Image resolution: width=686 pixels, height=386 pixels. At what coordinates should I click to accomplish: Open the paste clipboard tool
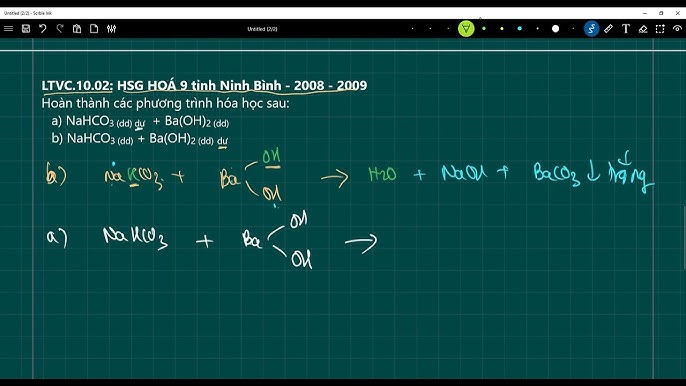click(77, 29)
